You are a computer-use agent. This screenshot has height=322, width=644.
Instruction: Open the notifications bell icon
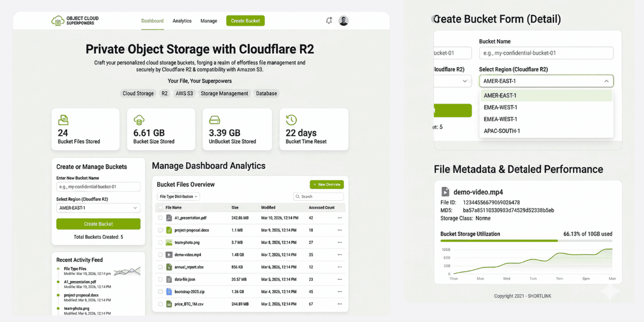[329, 21]
